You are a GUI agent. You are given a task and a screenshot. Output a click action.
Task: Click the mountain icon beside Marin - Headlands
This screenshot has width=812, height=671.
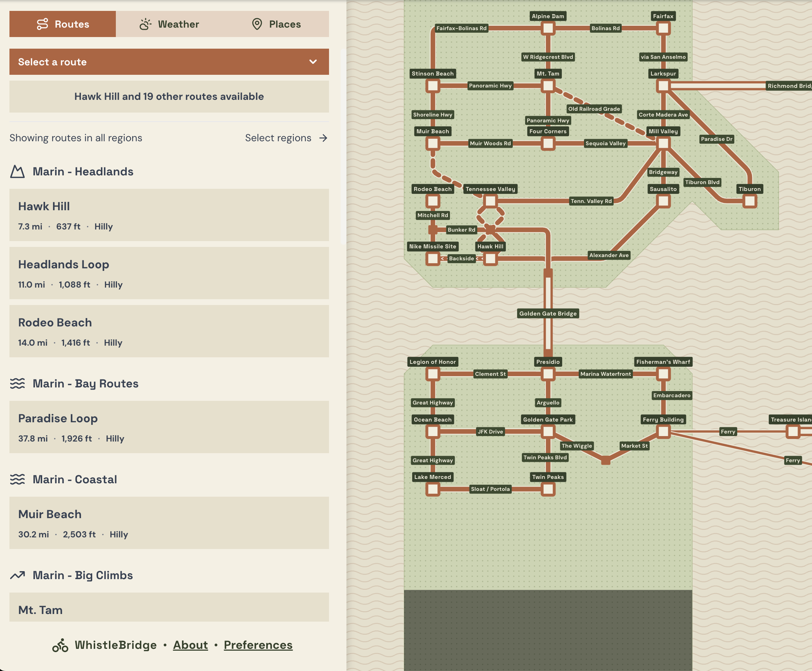(x=17, y=172)
